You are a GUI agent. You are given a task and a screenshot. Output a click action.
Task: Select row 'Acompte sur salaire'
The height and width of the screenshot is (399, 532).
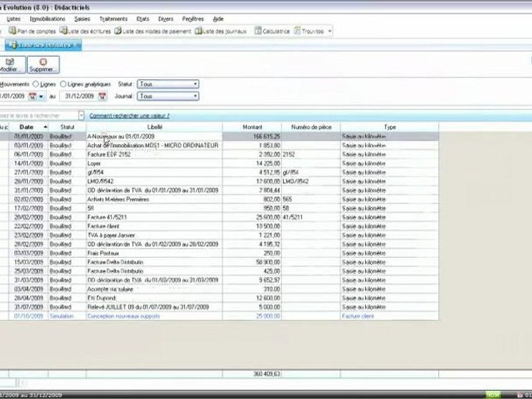click(219, 289)
